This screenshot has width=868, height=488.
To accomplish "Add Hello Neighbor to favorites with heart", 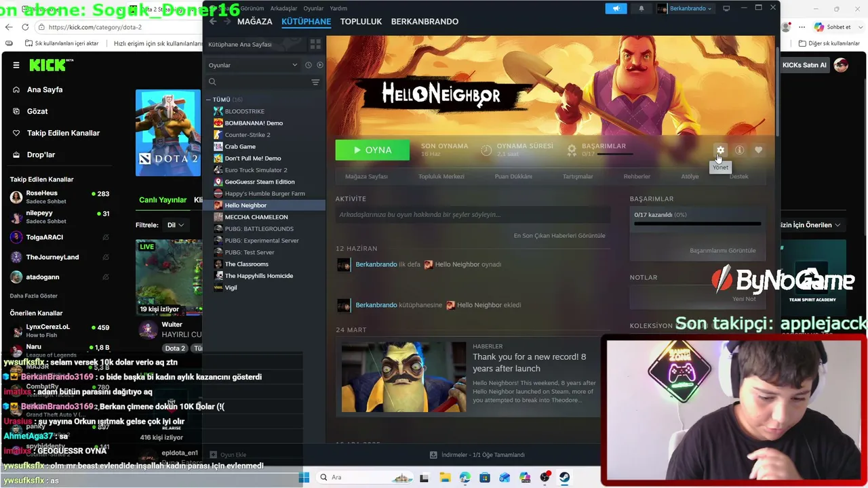I will (759, 150).
